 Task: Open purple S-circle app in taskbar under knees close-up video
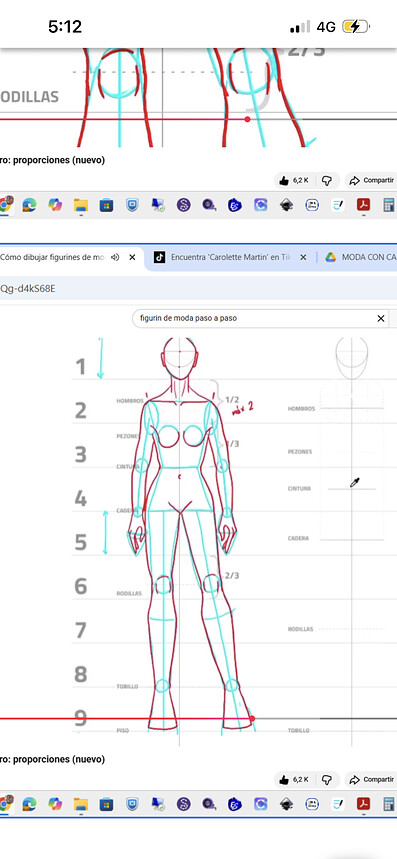[x=183, y=205]
